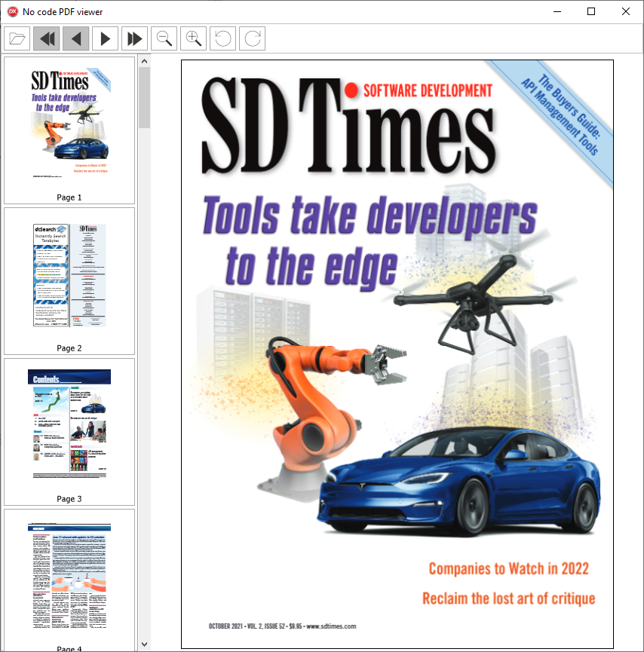Select Page 3 Contents thumbnail

tap(69, 432)
